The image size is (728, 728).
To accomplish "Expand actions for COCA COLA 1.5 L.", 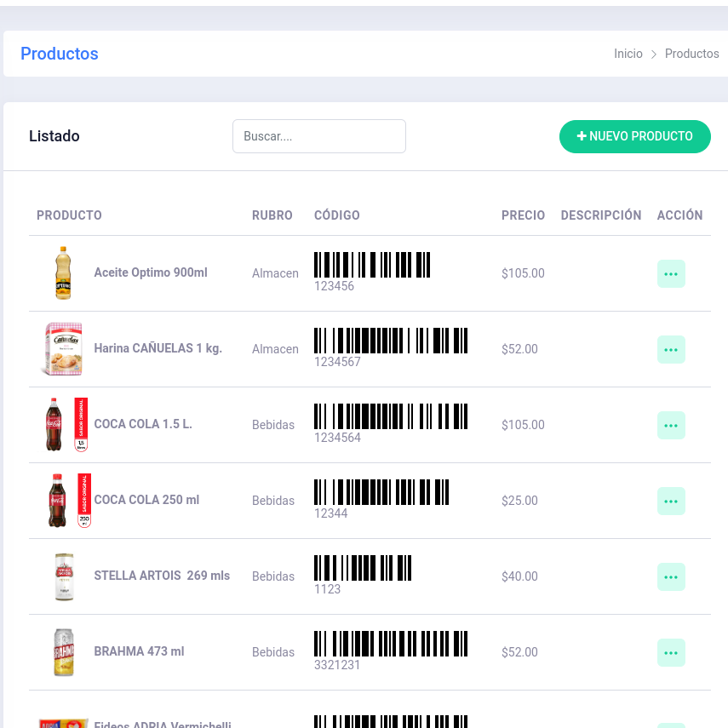I will coord(671,426).
